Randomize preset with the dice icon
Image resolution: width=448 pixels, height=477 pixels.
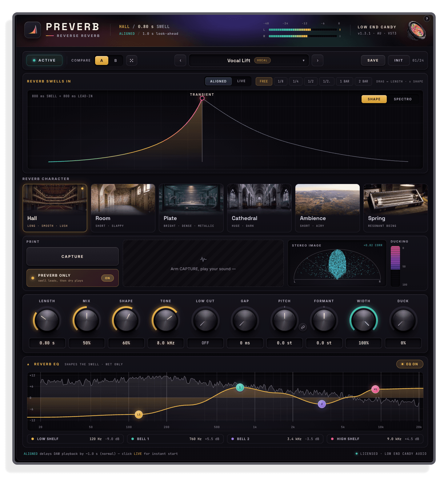tap(131, 60)
